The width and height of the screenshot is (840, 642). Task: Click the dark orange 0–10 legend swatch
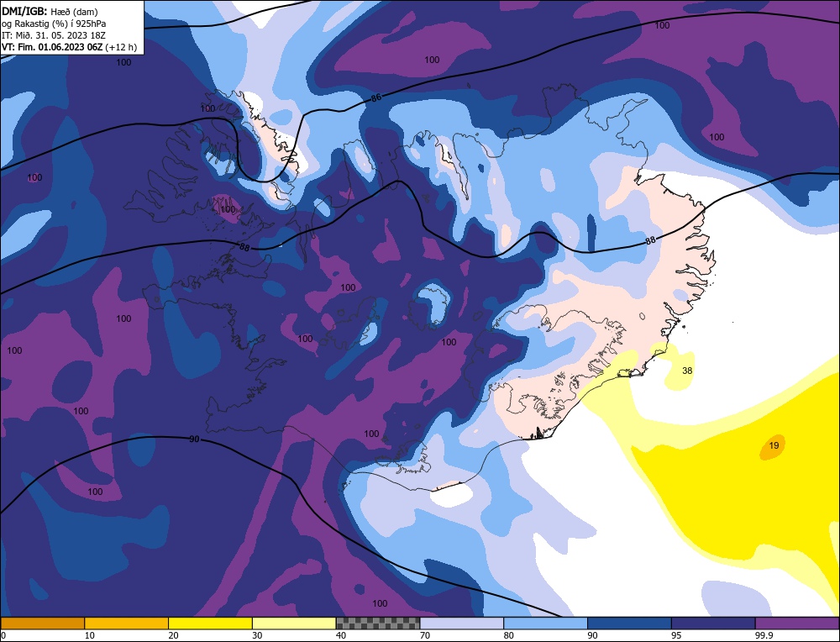[x=42, y=624]
